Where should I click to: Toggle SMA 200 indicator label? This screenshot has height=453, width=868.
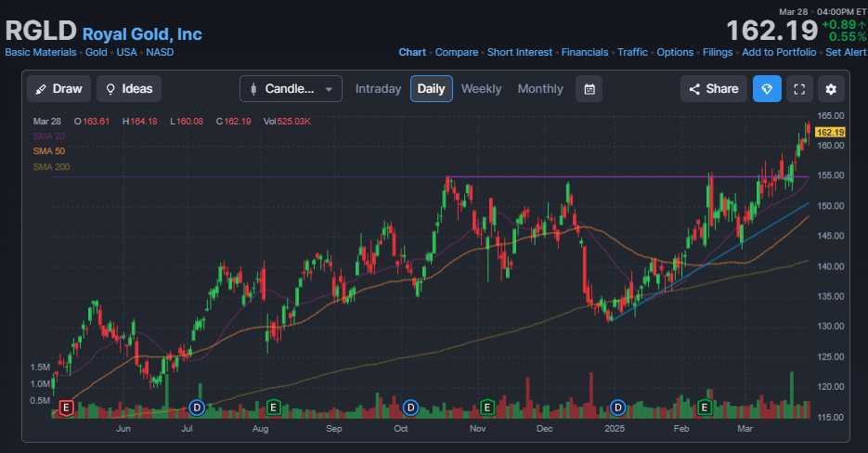(51, 167)
